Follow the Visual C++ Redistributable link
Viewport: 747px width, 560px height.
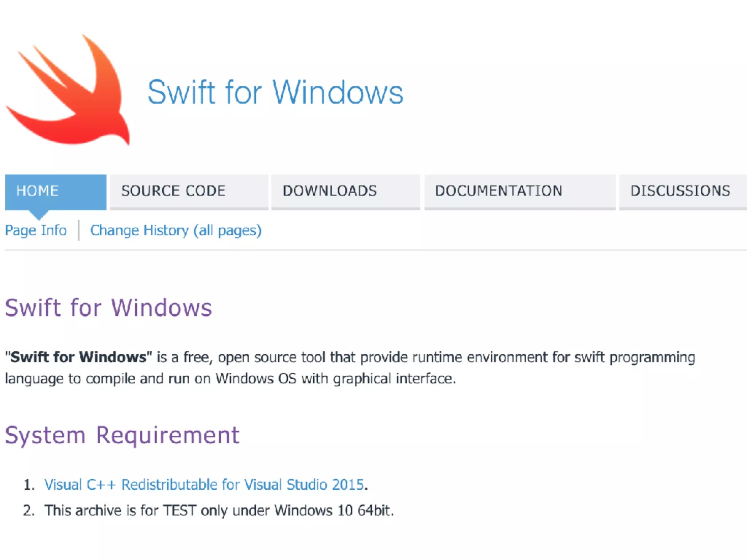204,485
